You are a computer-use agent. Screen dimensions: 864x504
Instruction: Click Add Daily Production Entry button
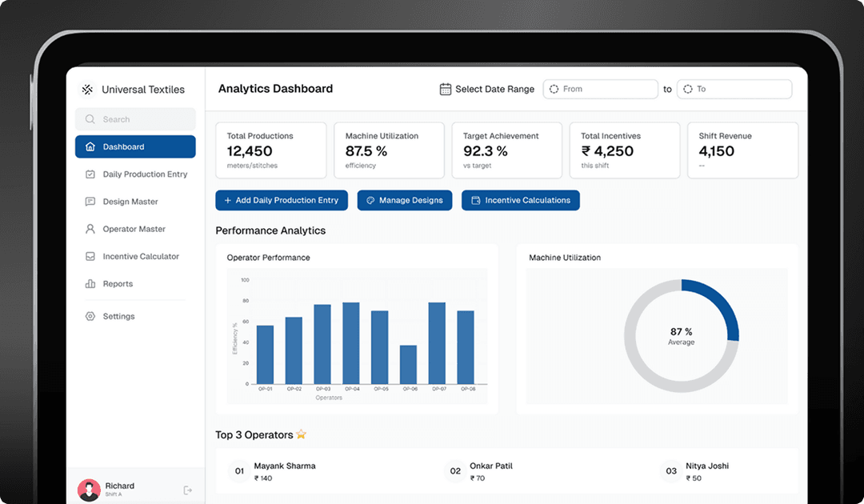point(282,200)
